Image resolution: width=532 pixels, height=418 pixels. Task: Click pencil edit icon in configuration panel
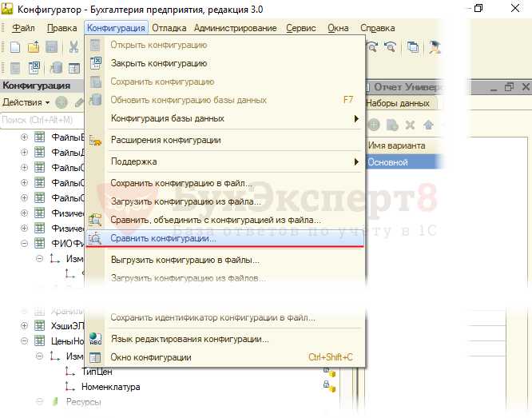[x=79, y=102]
